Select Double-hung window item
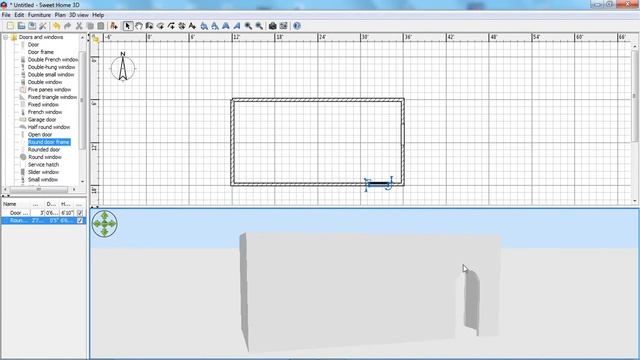 click(51, 67)
